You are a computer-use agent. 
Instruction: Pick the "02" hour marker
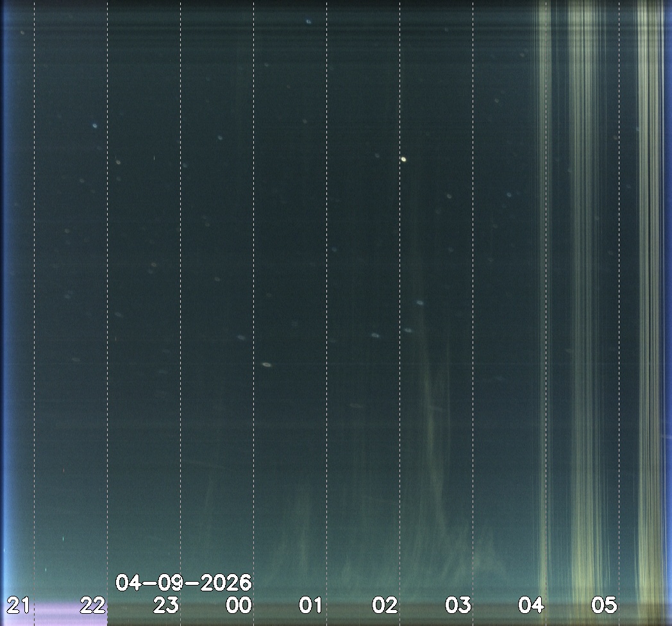tap(385, 605)
